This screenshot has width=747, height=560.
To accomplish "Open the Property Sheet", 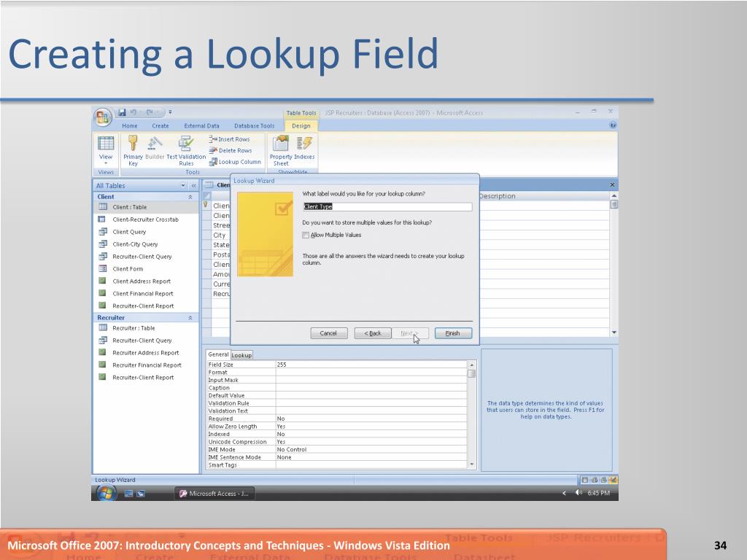I will (281, 150).
